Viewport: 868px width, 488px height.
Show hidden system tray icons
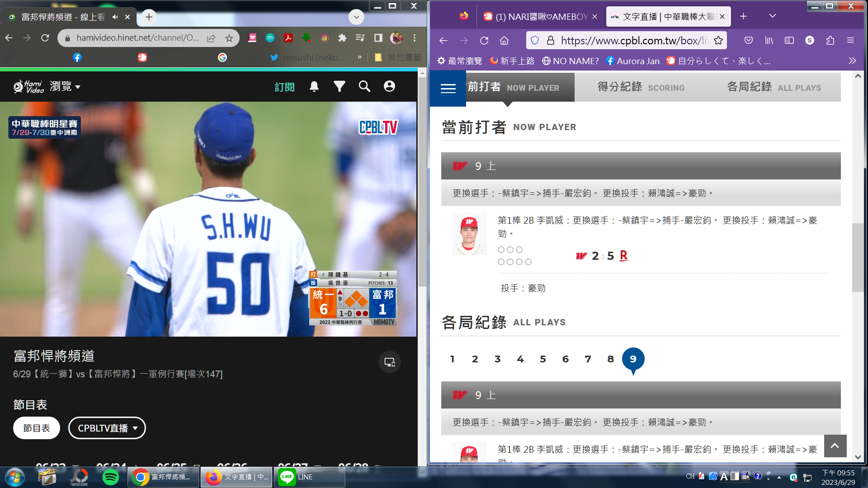[x=779, y=477]
